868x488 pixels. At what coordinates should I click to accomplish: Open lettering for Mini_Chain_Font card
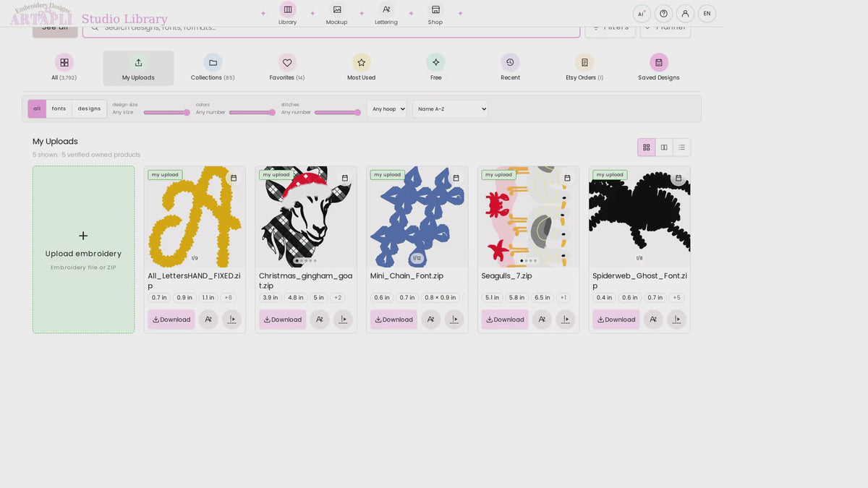click(x=431, y=320)
